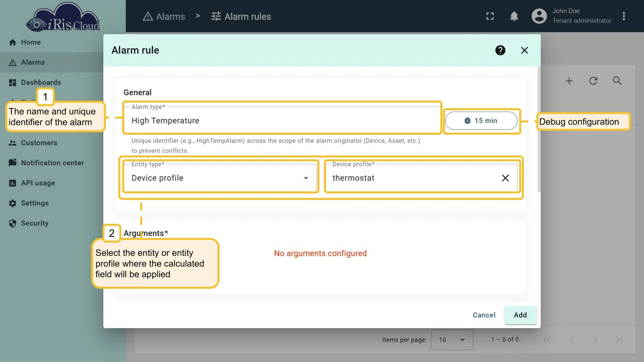Clear the thermostat device profile selection
The image size is (644, 362).
505,178
